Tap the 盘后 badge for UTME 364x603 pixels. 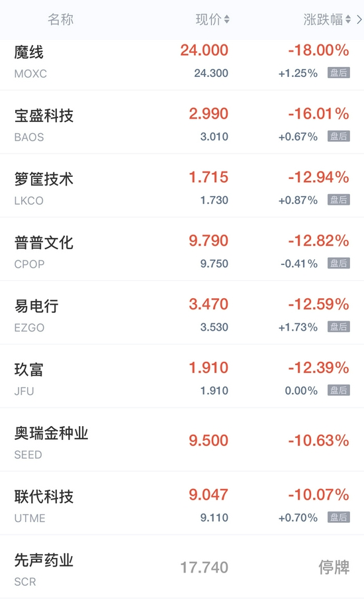[339, 517]
